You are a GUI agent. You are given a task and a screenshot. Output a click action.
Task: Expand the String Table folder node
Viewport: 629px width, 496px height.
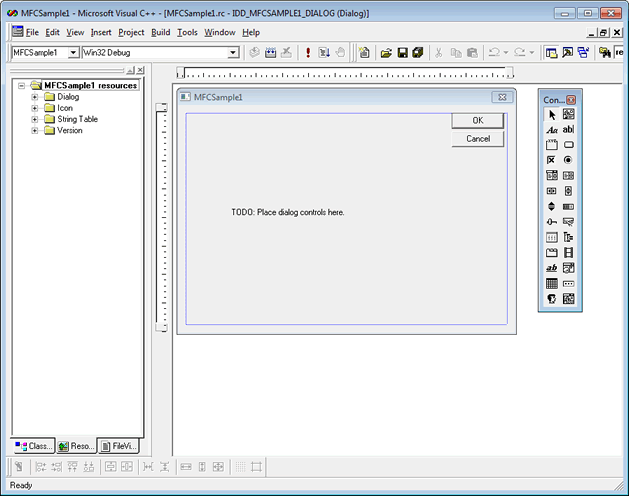pos(35,119)
